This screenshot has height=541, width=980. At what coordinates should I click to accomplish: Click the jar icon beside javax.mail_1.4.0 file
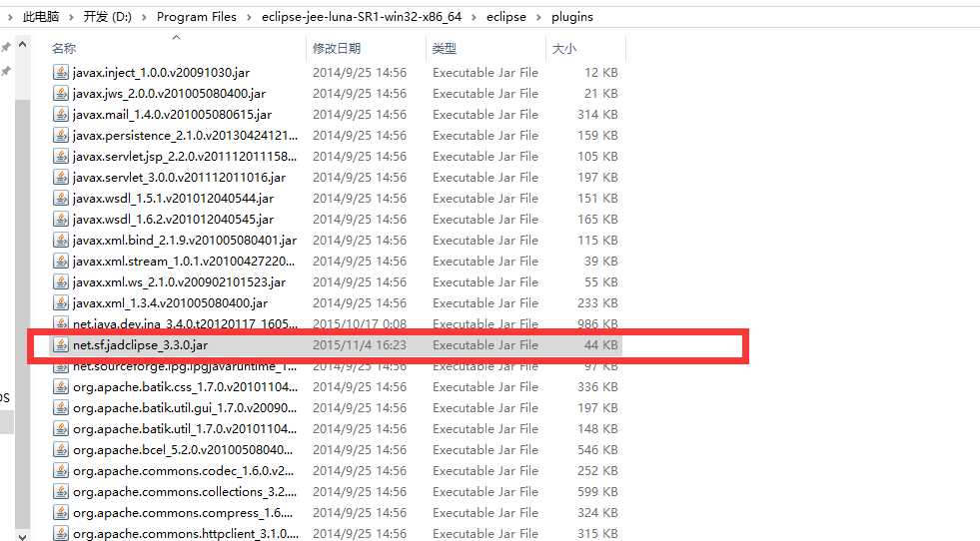pyautogui.click(x=61, y=115)
